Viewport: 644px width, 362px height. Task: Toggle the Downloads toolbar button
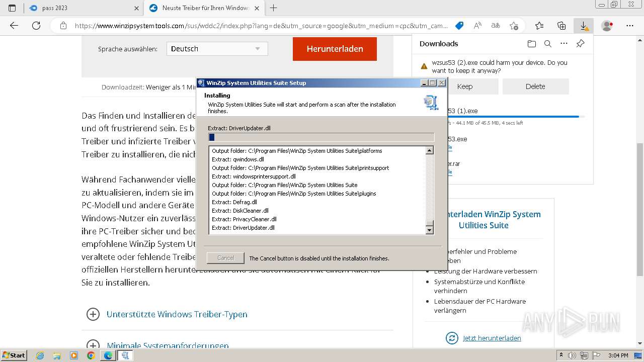pos(584,26)
